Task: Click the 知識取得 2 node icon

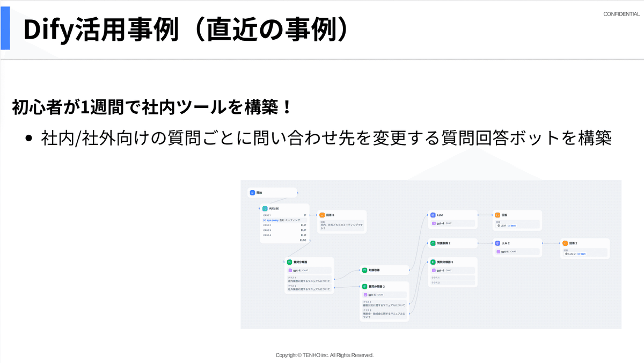Action: [x=433, y=243]
